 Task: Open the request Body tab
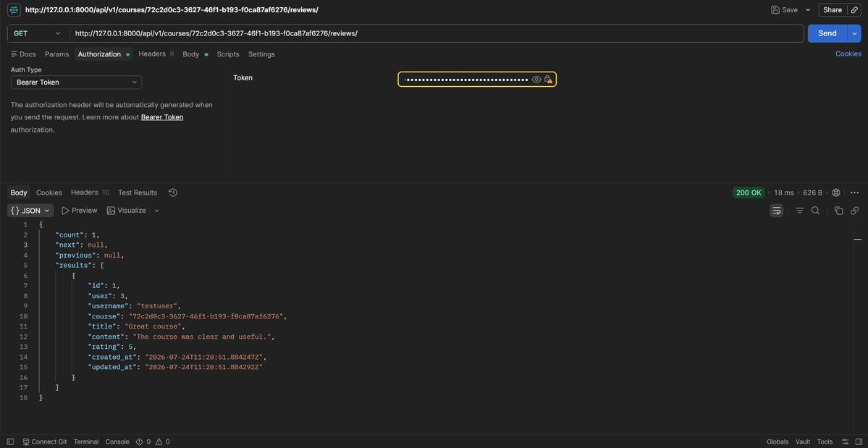tap(195, 54)
